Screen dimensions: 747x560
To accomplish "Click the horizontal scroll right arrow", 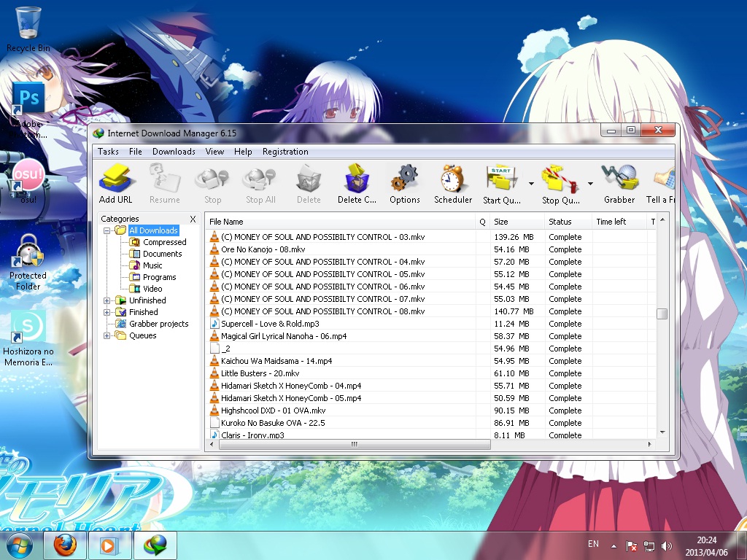I will 649,444.
